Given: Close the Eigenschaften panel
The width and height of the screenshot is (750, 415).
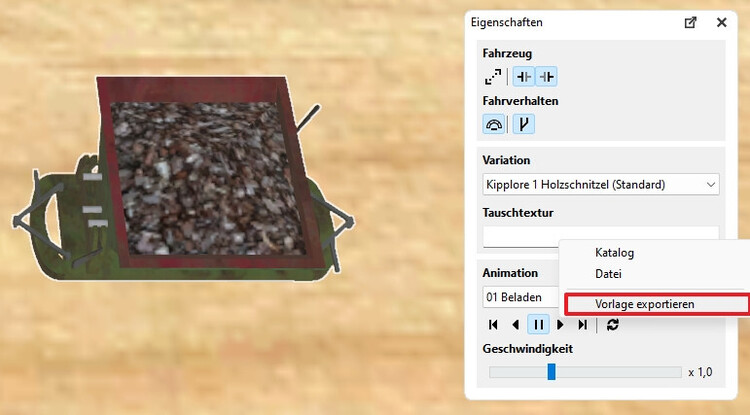Looking at the screenshot, I should pos(721,22).
